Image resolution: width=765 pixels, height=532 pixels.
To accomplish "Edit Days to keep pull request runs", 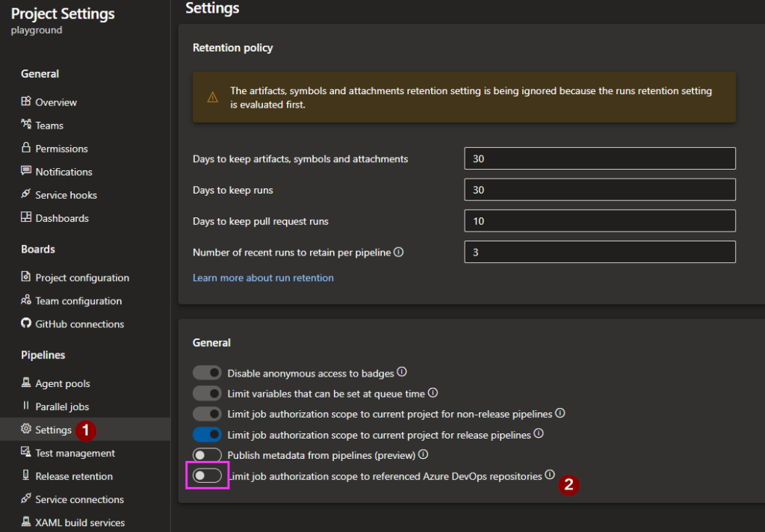I will pos(600,221).
